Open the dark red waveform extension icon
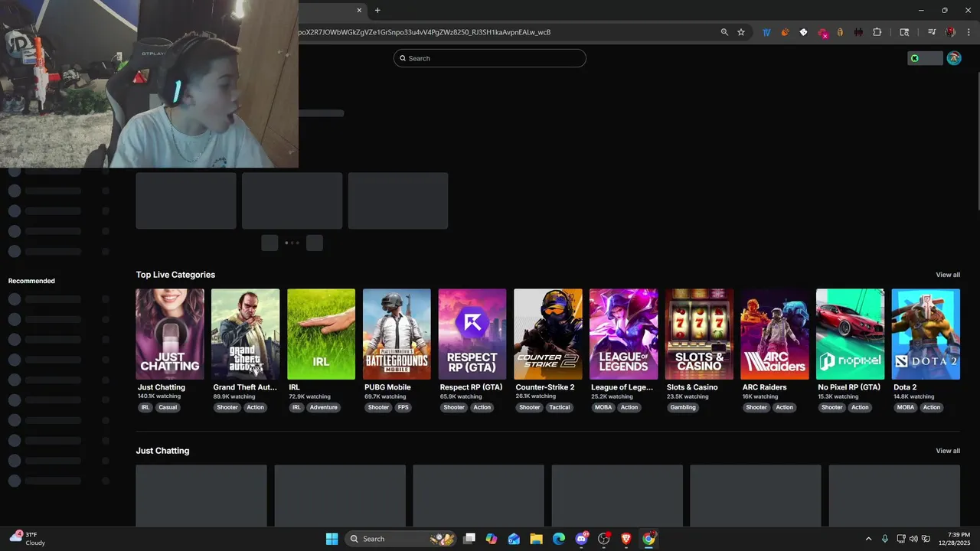 pyautogui.click(x=858, y=32)
